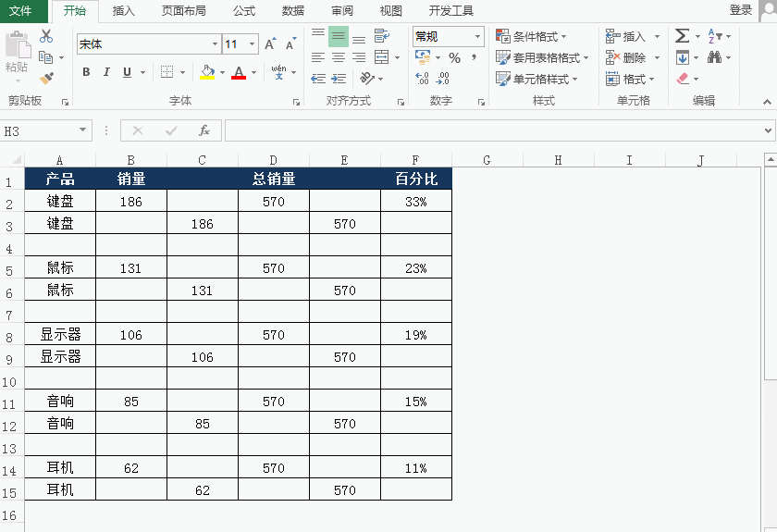Toggle align text right
The width and height of the screenshot is (777, 532).
359,57
